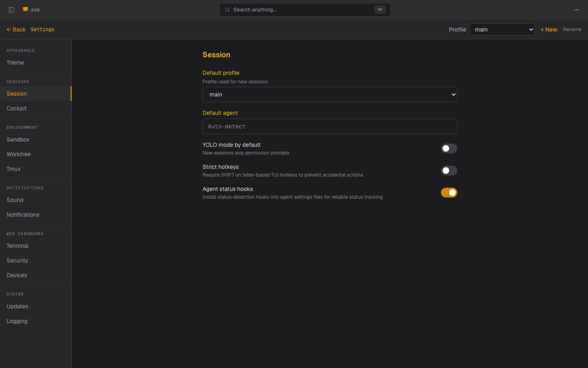Open the Worktree settings section
This screenshot has width=588, height=368.
pos(36,154)
